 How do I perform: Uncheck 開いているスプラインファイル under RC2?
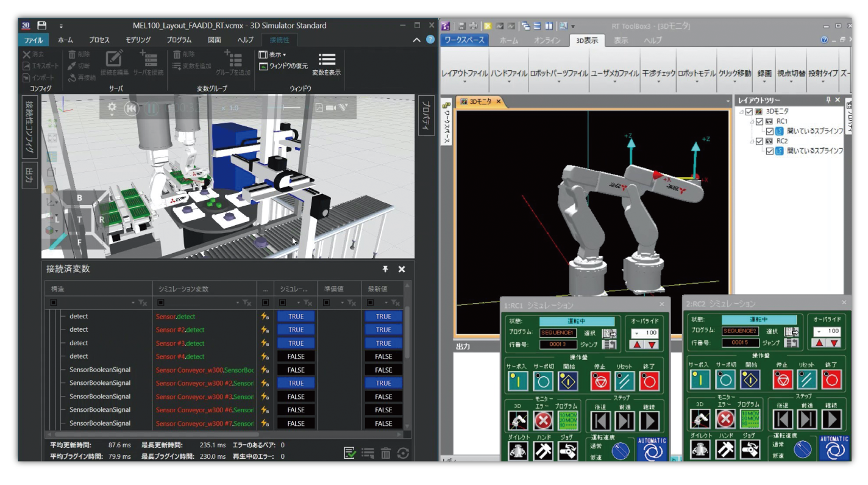coord(770,149)
